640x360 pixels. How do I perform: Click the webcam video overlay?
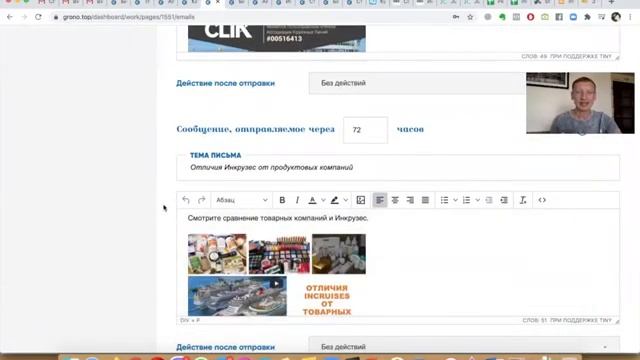tap(580, 103)
